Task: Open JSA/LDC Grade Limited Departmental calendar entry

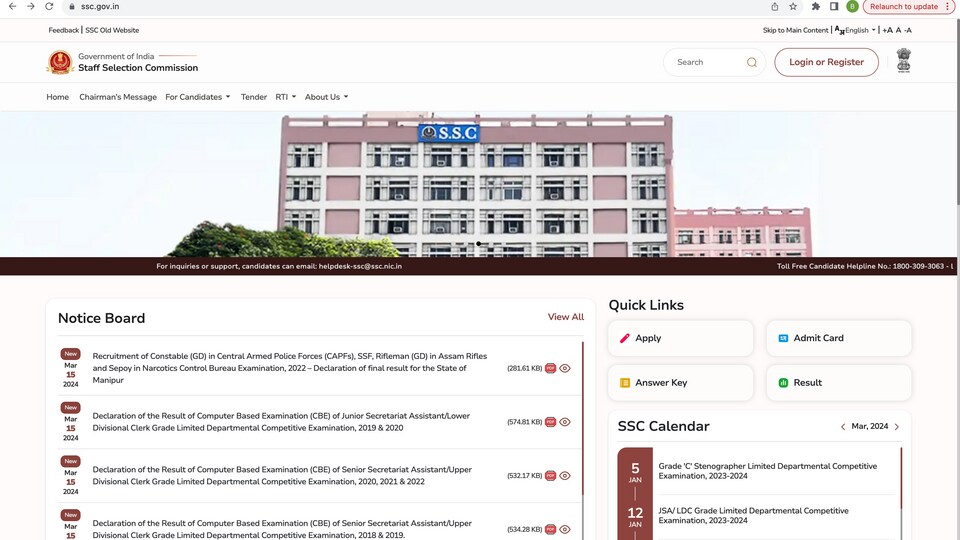Action: pos(753,516)
